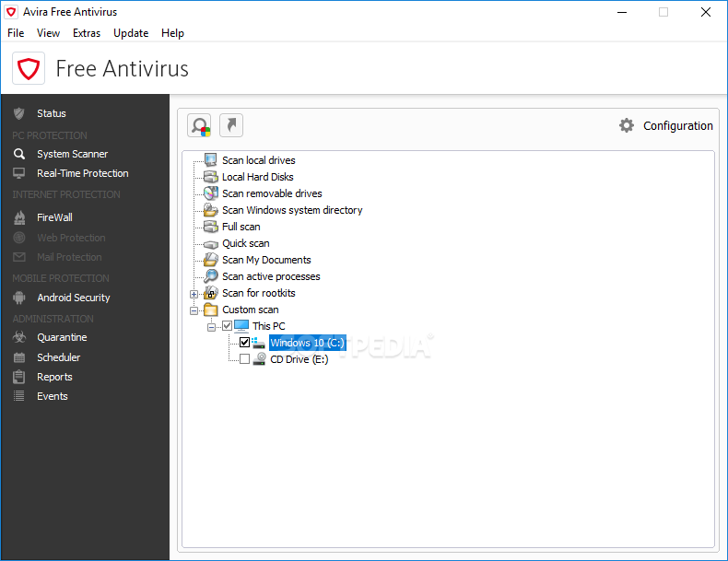Select Scan local drives profile

tap(259, 160)
